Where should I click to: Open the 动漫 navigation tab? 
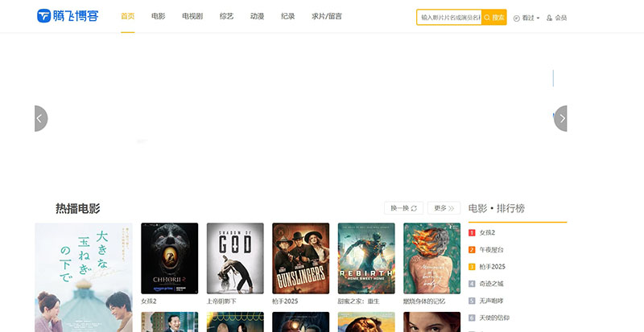tap(257, 16)
